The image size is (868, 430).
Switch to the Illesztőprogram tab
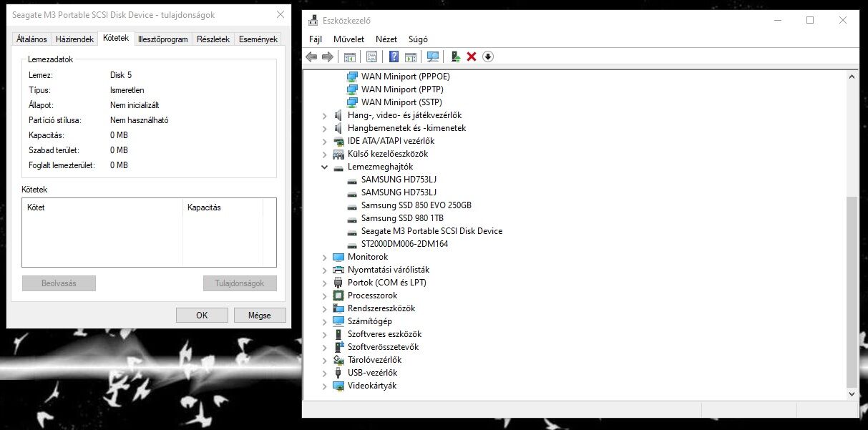click(162, 39)
